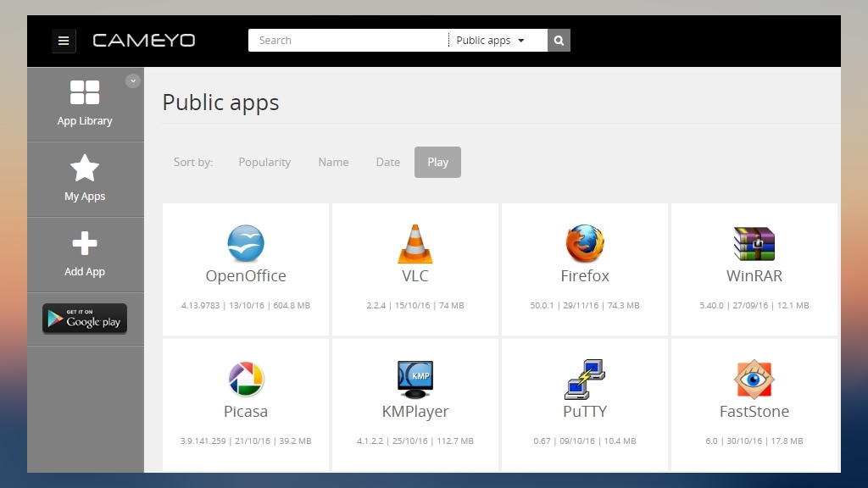This screenshot has height=488, width=868.
Task: Select the VLC cone icon
Action: pyautogui.click(x=415, y=243)
